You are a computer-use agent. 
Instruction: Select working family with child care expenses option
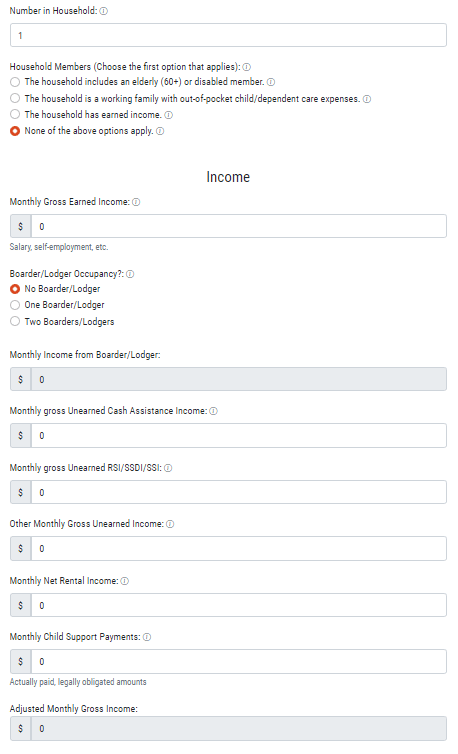(x=15, y=99)
